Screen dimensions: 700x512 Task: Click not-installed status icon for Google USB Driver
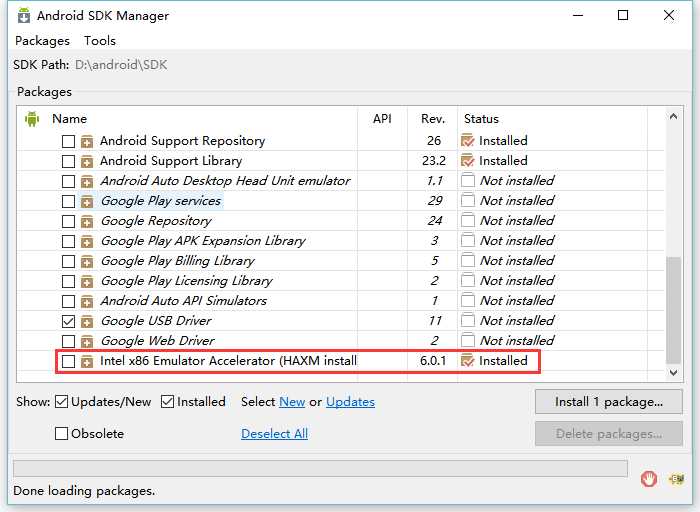tap(467, 321)
